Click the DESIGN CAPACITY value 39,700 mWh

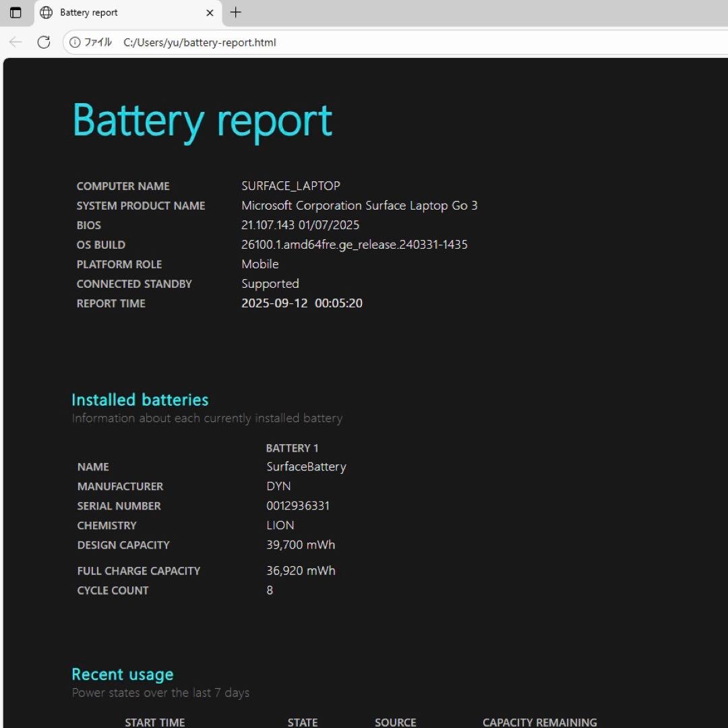point(301,545)
